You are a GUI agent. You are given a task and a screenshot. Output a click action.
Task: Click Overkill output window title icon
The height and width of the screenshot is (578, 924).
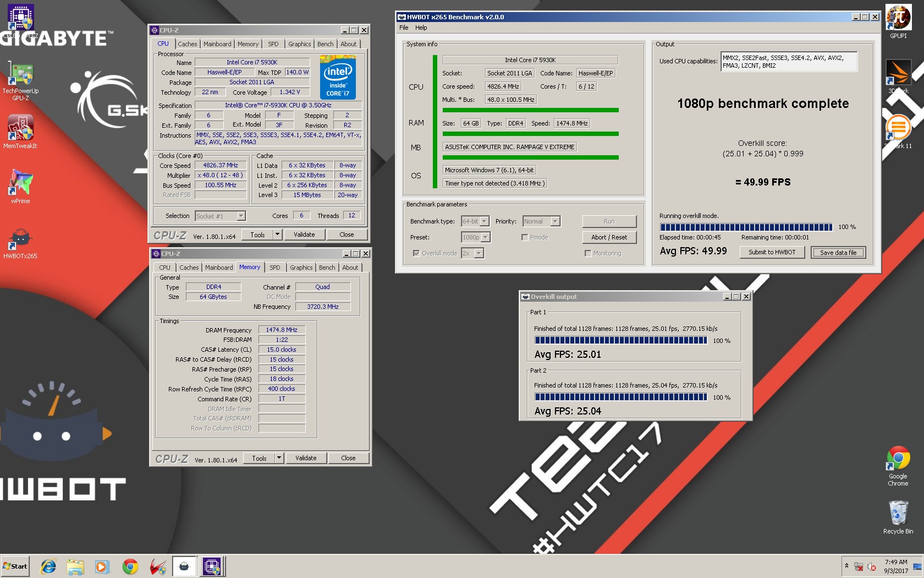pyautogui.click(x=526, y=297)
